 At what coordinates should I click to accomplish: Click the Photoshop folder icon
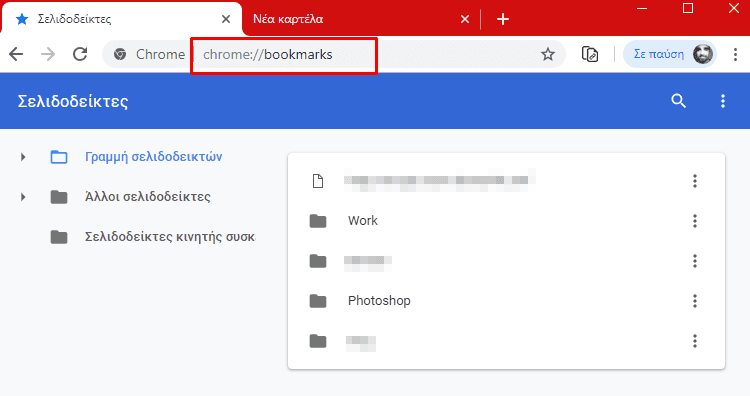click(318, 301)
